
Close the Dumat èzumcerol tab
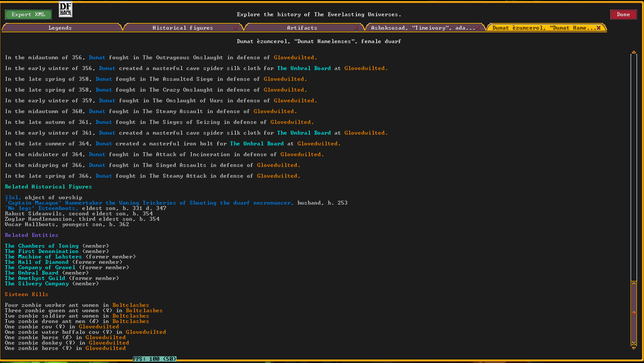[x=599, y=28]
